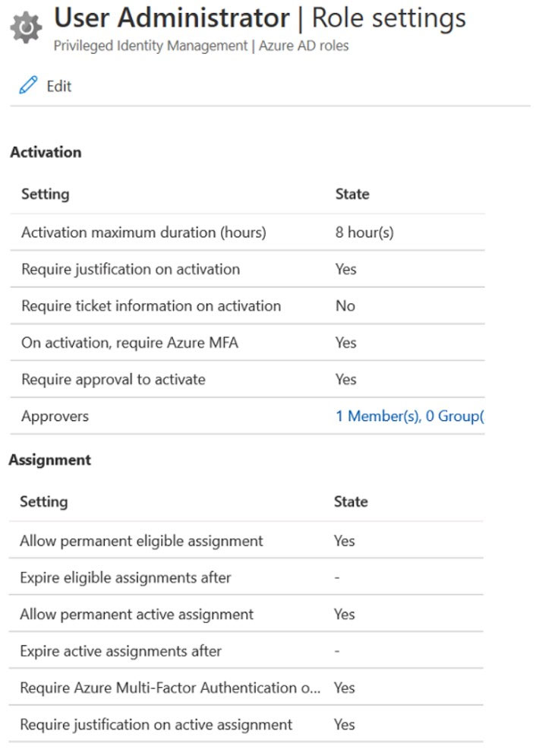Click Activation maximum duration (hours) row

(x=247, y=232)
